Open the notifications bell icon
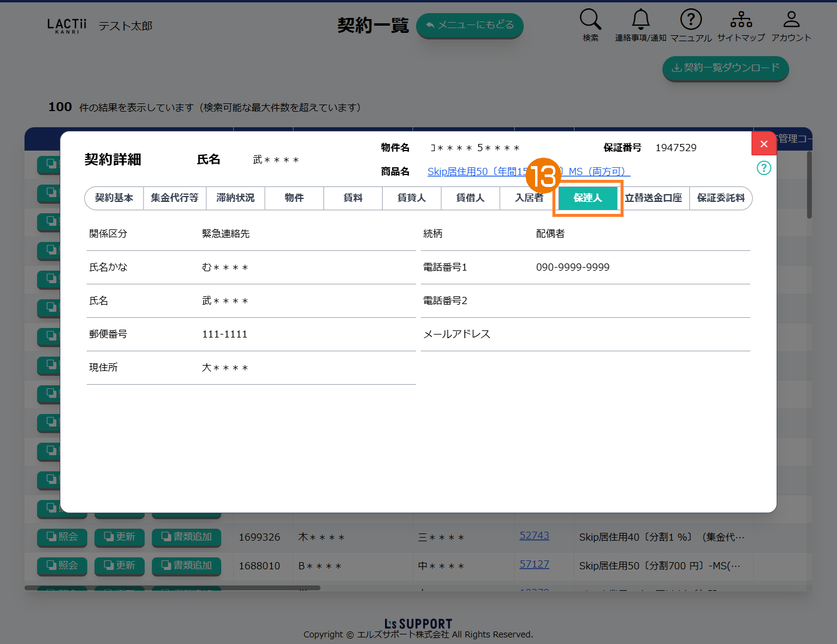The width and height of the screenshot is (837, 644). pos(640,20)
